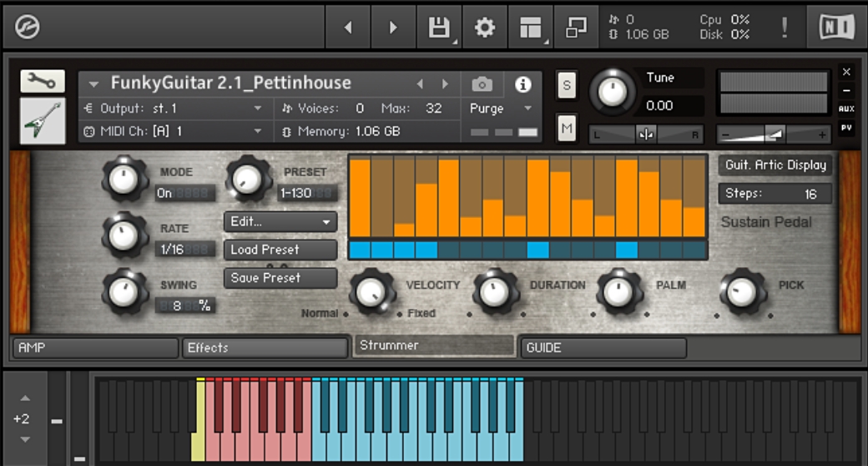Toggle the PV button
The image size is (868, 466).
[x=846, y=128]
